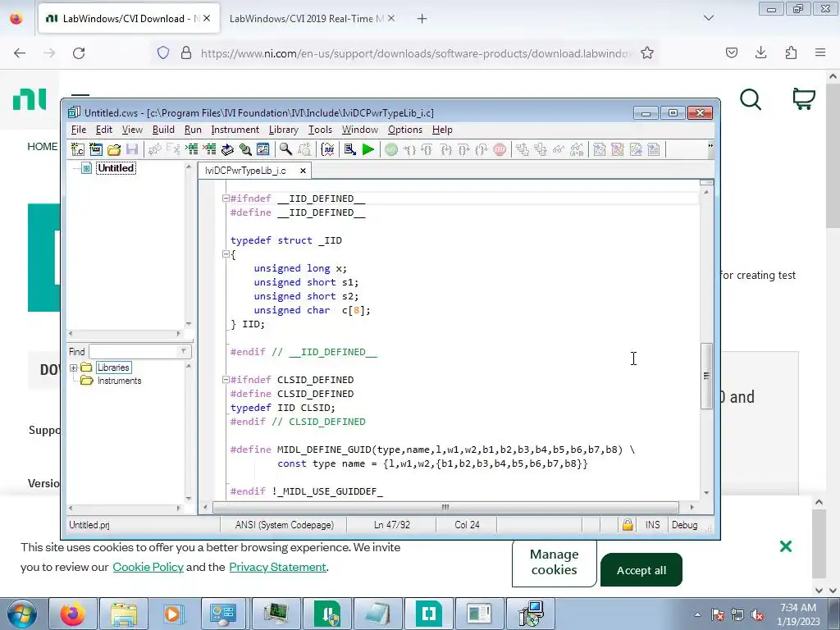Open the Options menu
Viewport: 840px width, 630px height.
click(405, 130)
